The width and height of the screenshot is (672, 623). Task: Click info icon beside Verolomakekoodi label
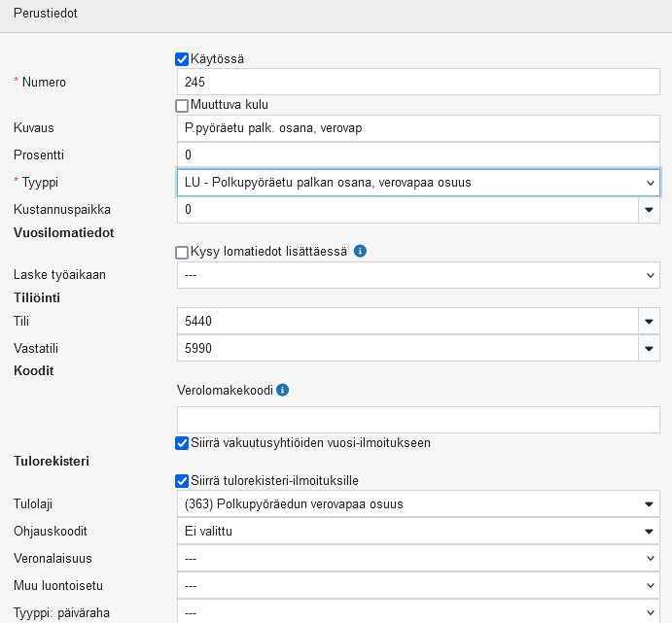pos(283,391)
